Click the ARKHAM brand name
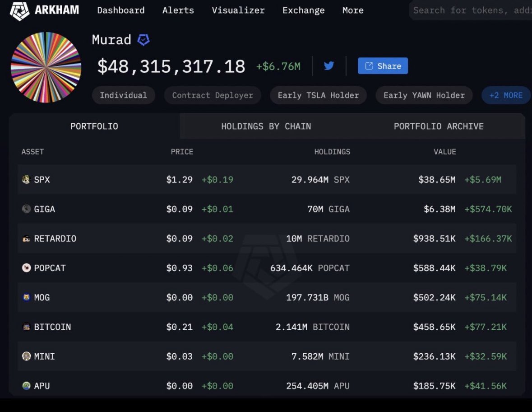The height and width of the screenshot is (412, 532). tap(57, 10)
